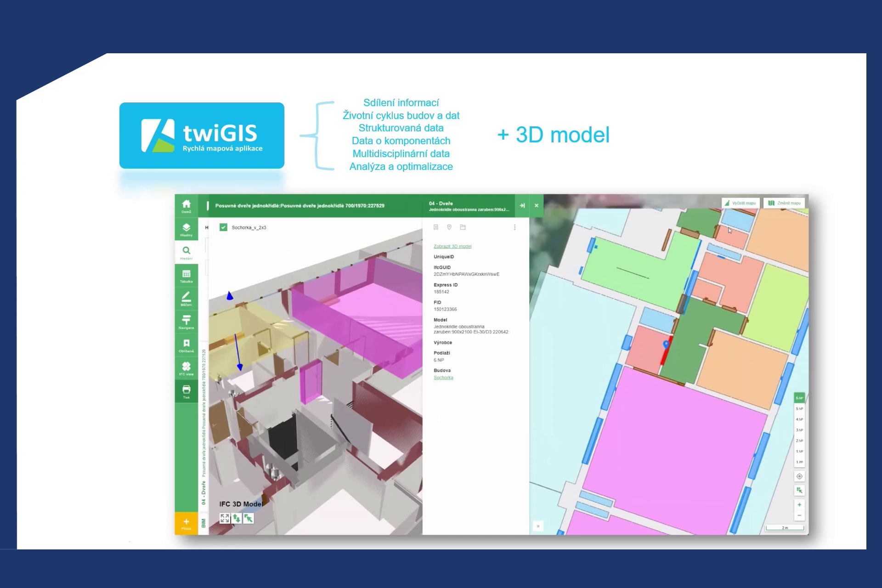Image resolution: width=882 pixels, height=588 pixels.
Task: Select floor 2.NP in floor switcher
Action: point(799,441)
